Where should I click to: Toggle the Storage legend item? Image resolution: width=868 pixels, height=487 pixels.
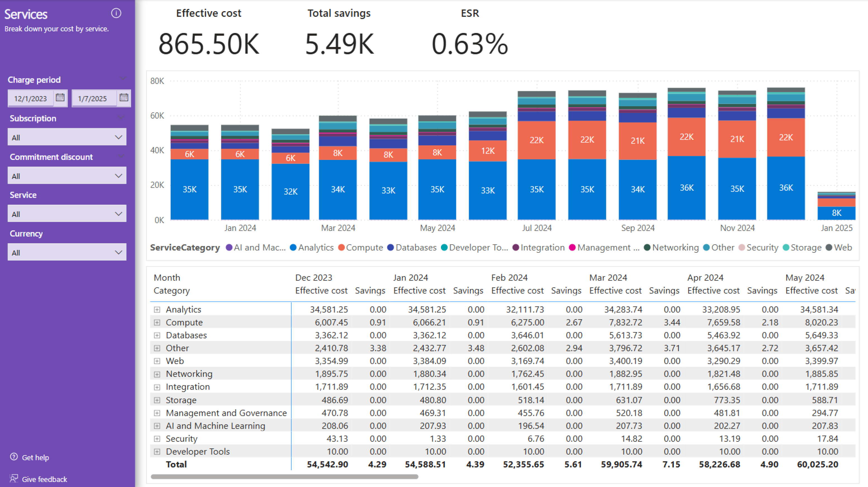pyautogui.click(x=806, y=247)
